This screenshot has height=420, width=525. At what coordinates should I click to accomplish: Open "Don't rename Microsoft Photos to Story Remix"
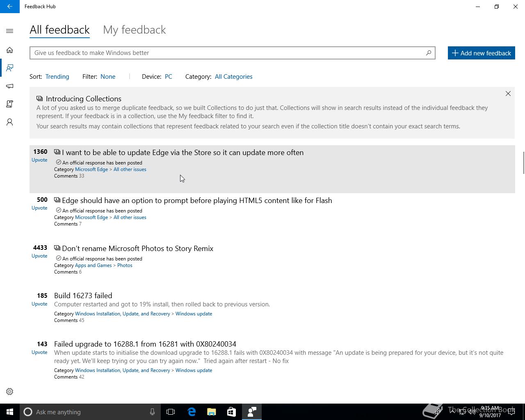click(137, 249)
